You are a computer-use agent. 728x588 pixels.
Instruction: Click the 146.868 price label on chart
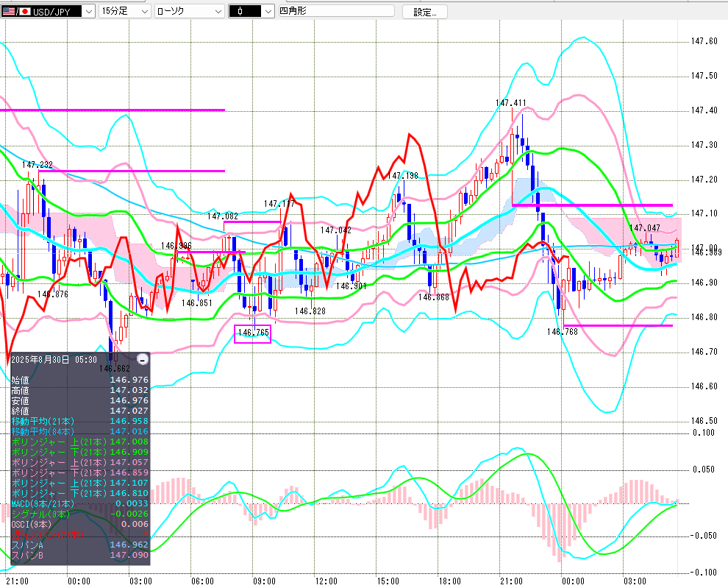click(434, 297)
